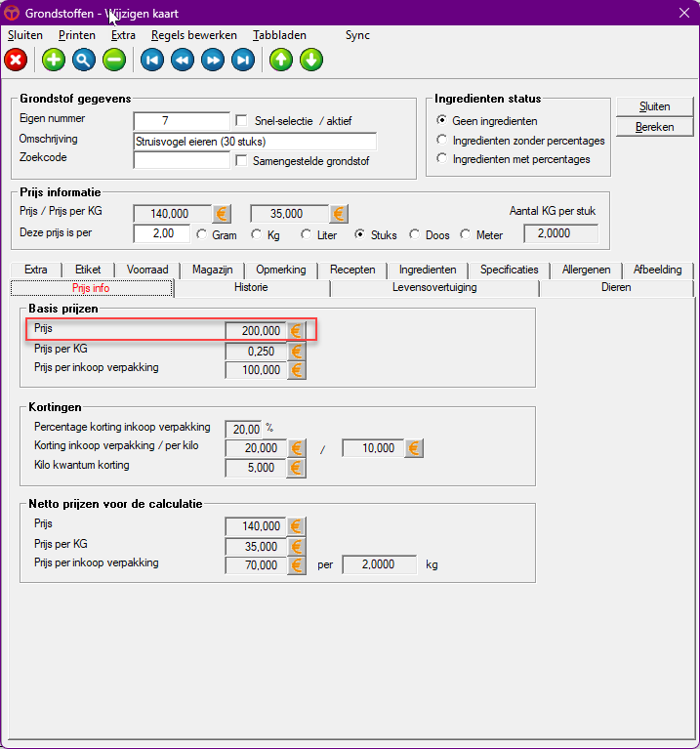Click the application logo in title bar

coord(12,13)
